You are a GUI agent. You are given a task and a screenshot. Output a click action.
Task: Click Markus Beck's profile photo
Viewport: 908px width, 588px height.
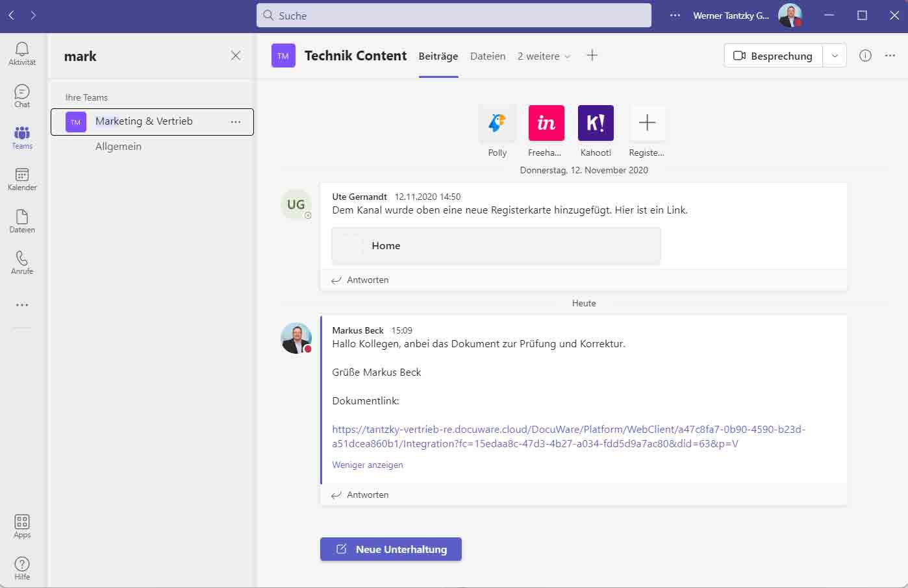coord(296,338)
